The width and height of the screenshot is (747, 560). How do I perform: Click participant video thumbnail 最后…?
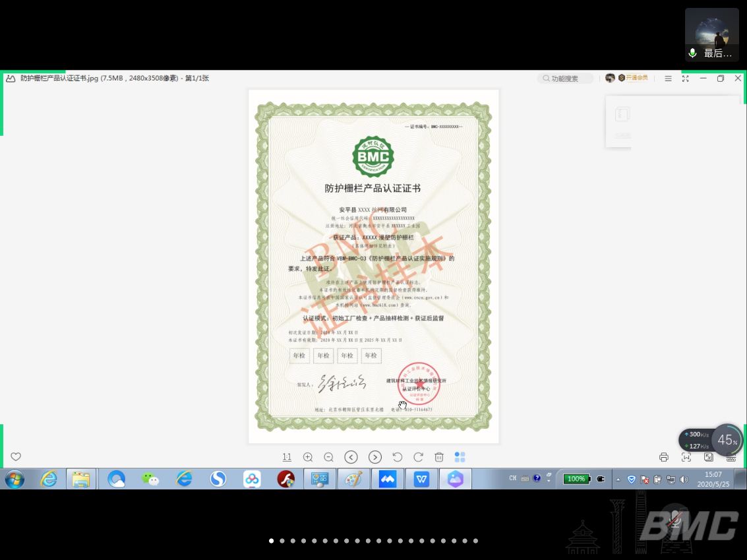point(712,34)
